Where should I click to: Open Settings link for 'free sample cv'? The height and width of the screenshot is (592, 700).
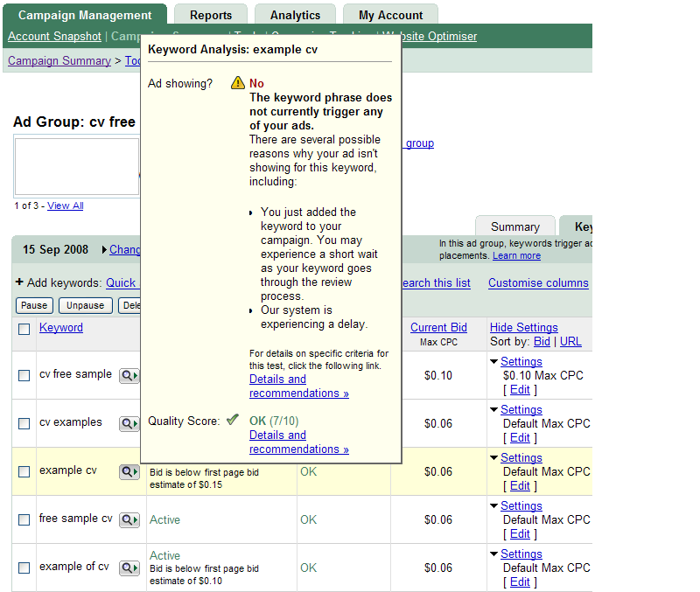point(521,506)
